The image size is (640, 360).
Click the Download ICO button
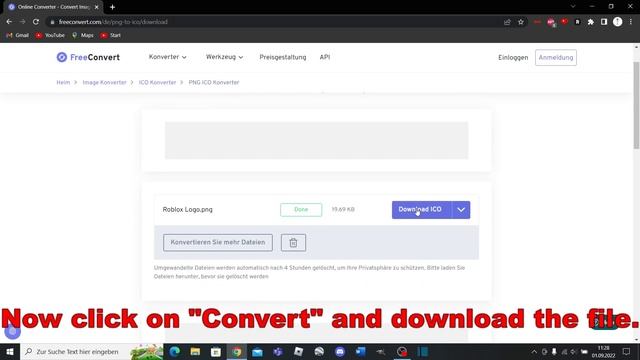[422, 210]
